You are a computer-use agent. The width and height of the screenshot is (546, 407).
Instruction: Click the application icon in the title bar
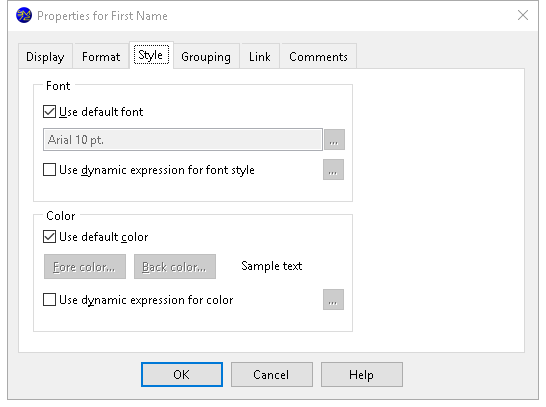click(x=24, y=16)
